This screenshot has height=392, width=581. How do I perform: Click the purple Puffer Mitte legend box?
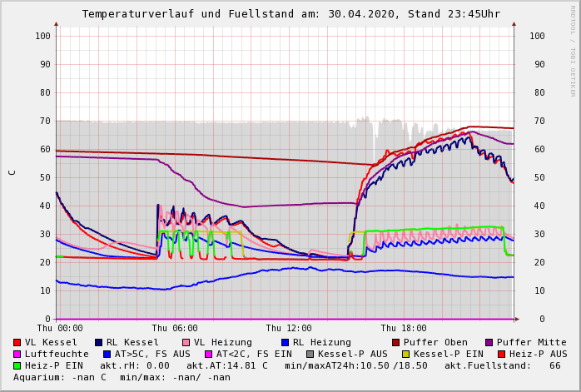489,343
